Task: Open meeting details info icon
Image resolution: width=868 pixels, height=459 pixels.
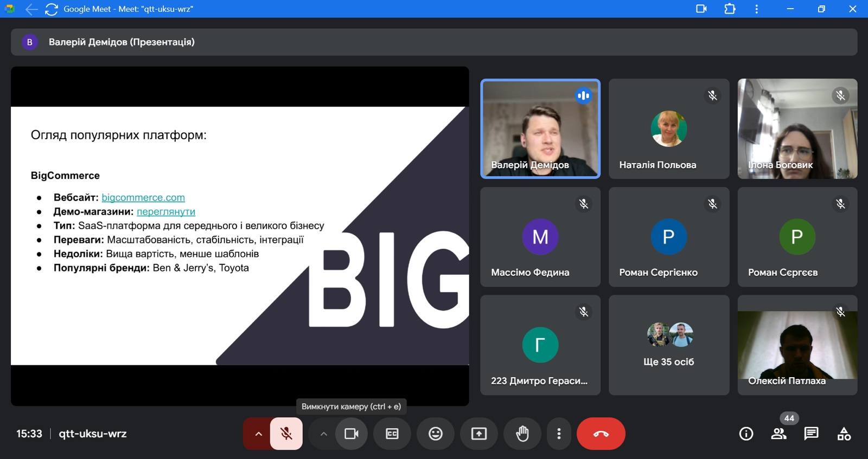Action: (x=746, y=434)
